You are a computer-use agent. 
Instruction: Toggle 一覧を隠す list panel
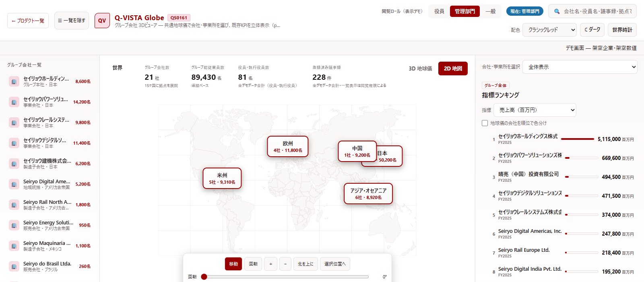[x=72, y=21]
